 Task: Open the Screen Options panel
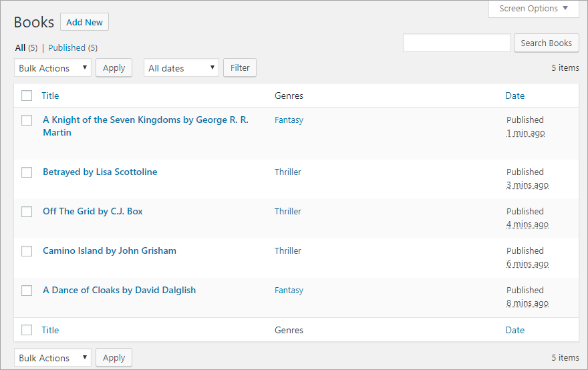coord(534,9)
